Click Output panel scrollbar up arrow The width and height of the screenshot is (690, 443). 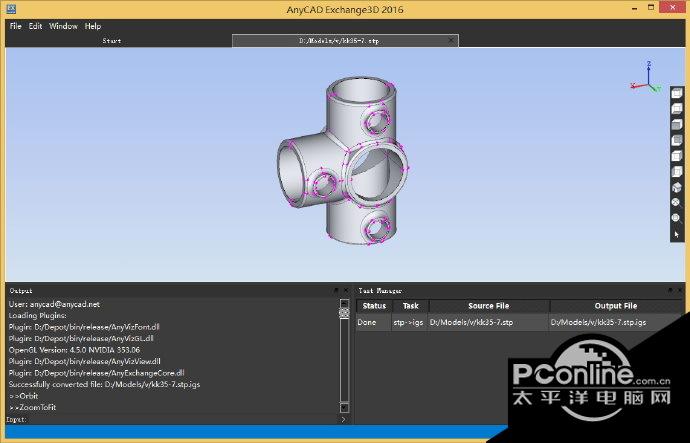point(344,303)
